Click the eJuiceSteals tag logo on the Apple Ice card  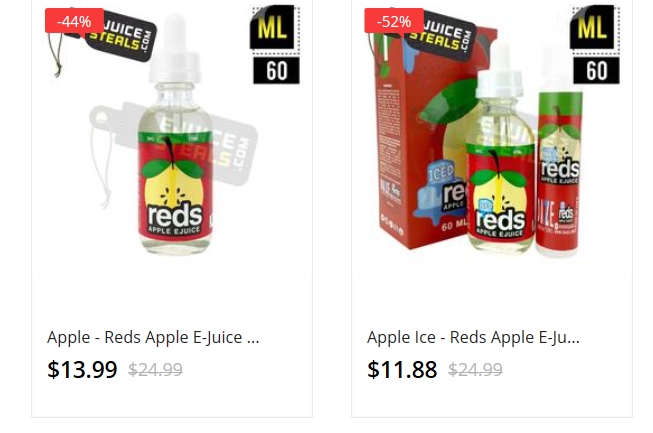[441, 37]
